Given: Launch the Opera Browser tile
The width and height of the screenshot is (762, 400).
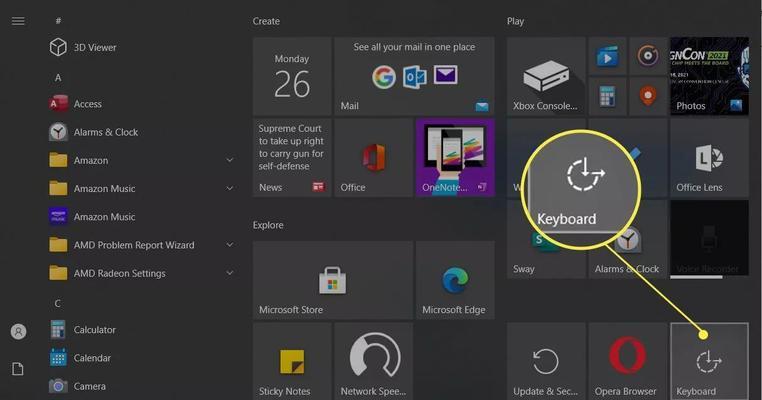Looking at the screenshot, I should pyautogui.click(x=627, y=361).
